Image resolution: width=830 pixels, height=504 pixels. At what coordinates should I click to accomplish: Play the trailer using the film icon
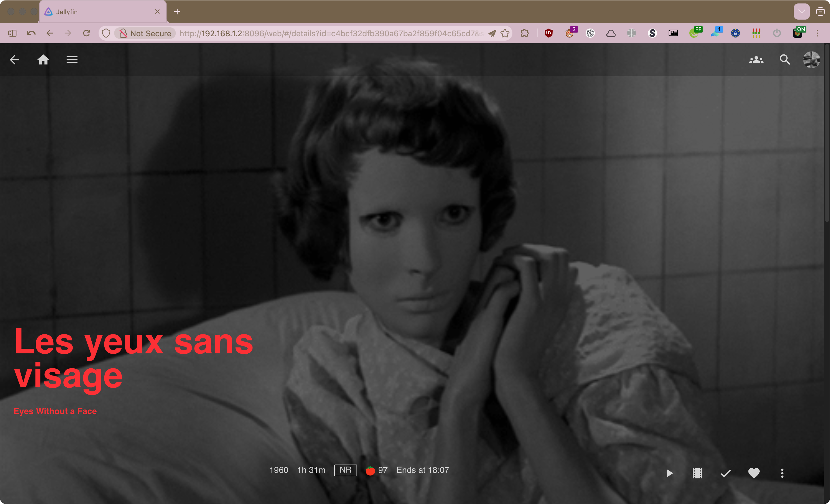[x=697, y=473]
